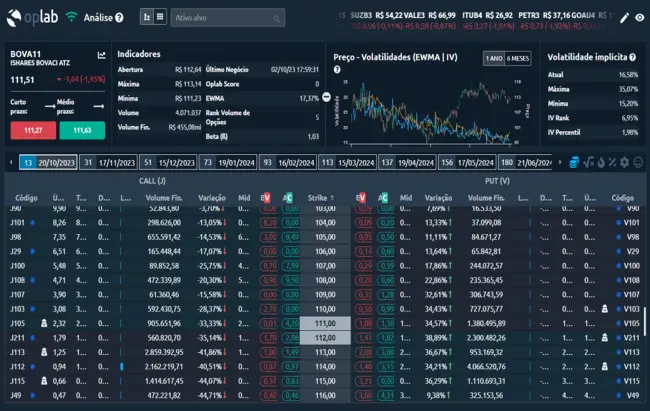Open help next to Análise title
650x411 pixels.
click(x=119, y=18)
